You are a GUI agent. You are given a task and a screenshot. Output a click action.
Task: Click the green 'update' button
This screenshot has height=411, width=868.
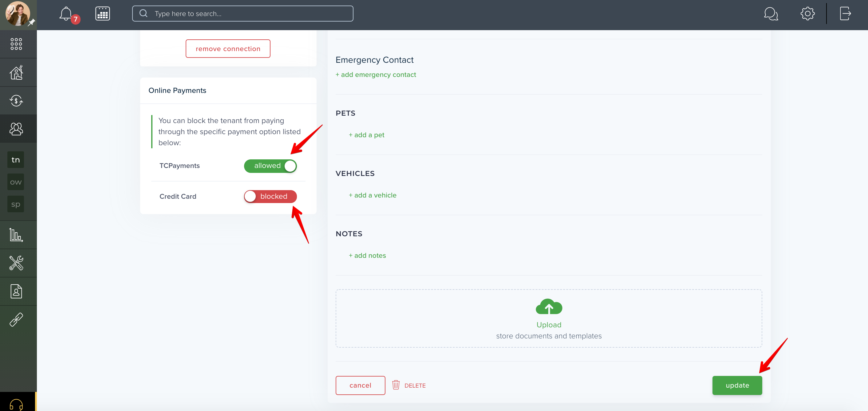[x=737, y=385]
